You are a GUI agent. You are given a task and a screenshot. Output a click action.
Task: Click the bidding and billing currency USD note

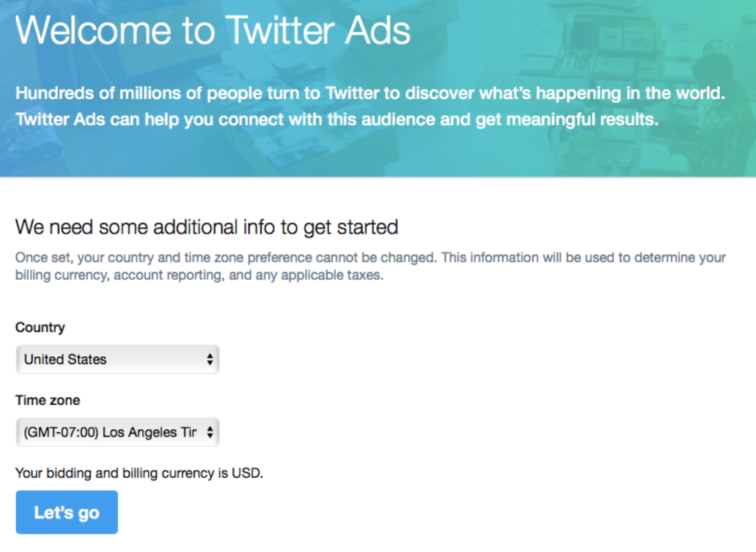tap(139, 472)
